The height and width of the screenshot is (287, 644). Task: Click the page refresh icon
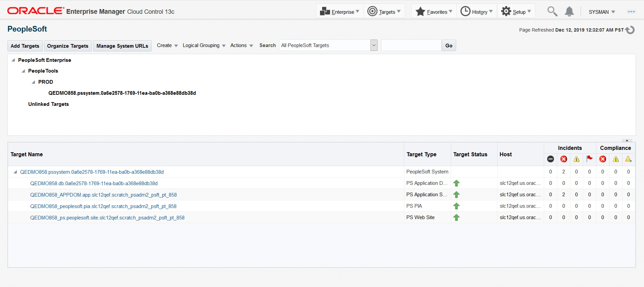[630, 30]
